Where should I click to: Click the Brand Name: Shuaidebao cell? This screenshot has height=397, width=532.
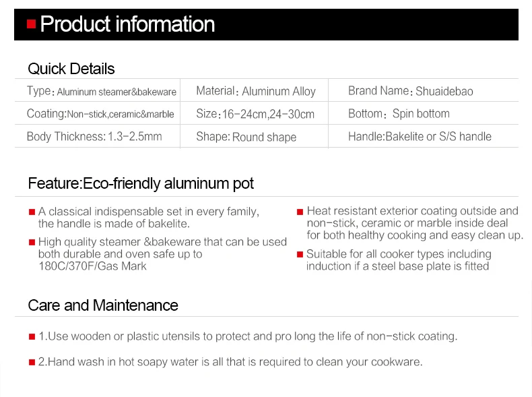click(410, 91)
